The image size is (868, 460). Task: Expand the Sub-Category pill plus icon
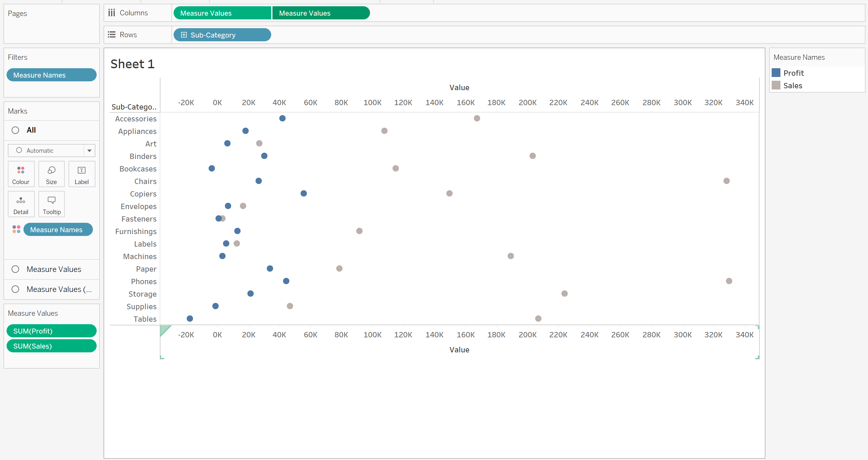pyautogui.click(x=184, y=35)
